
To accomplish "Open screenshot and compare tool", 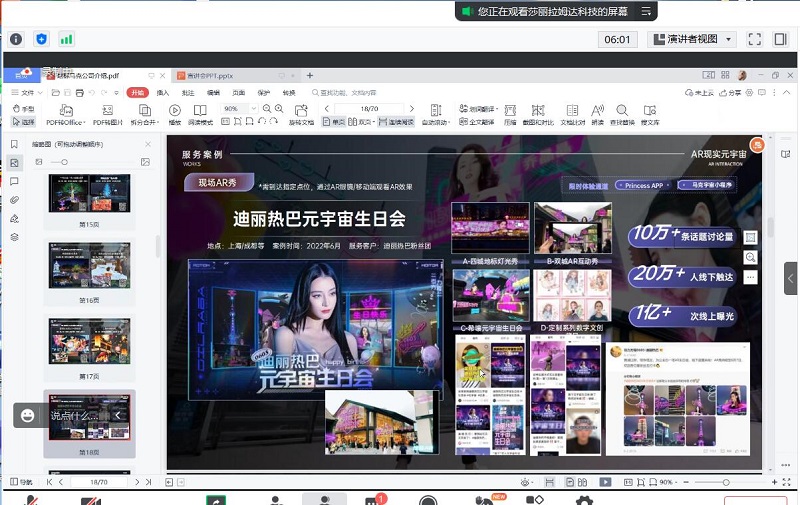I will pos(538,115).
